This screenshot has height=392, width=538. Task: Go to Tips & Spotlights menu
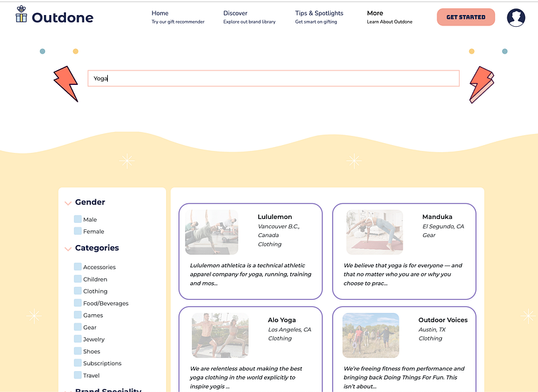(319, 13)
